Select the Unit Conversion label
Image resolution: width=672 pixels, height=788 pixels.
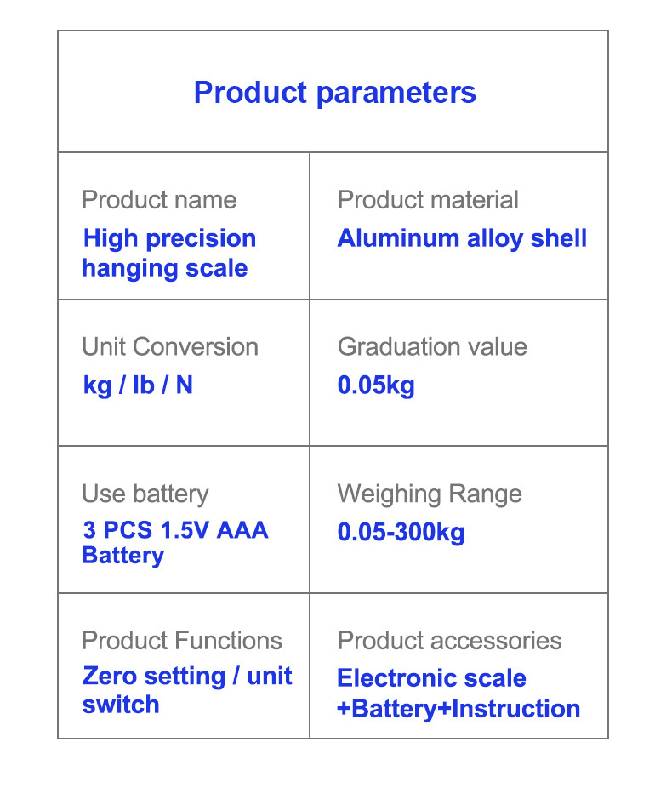pos(169,347)
